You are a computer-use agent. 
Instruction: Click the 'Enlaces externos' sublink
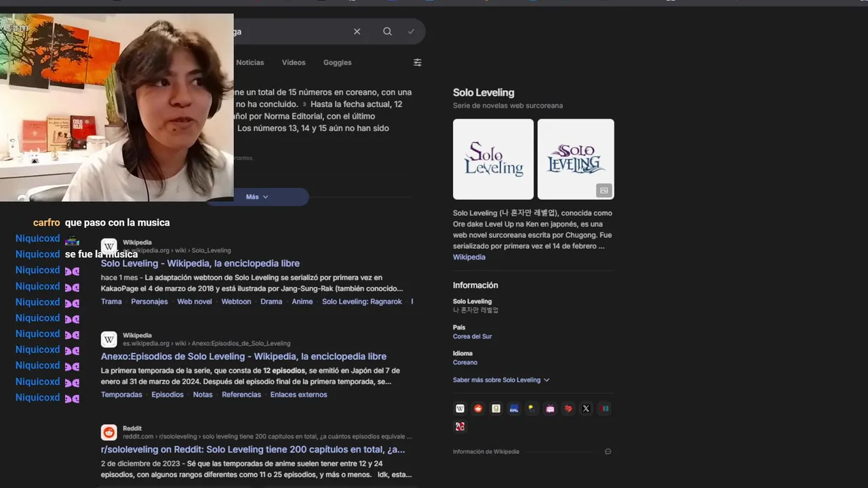298,394
